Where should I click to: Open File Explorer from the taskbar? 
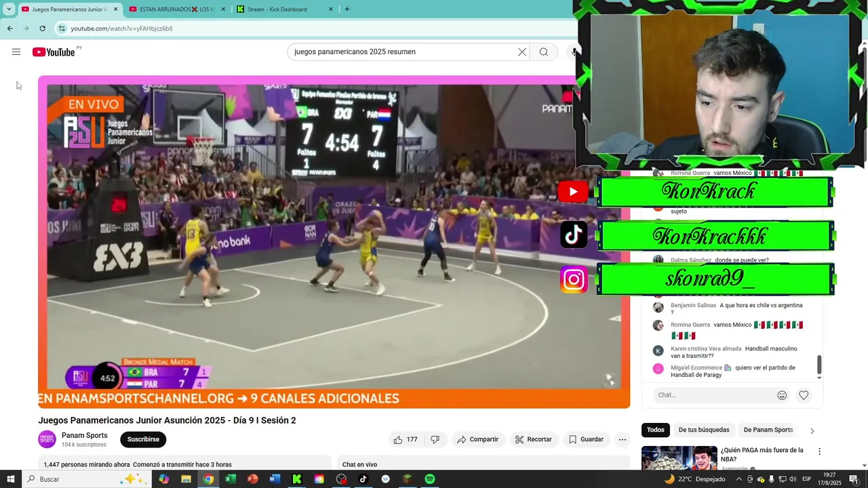(186, 479)
